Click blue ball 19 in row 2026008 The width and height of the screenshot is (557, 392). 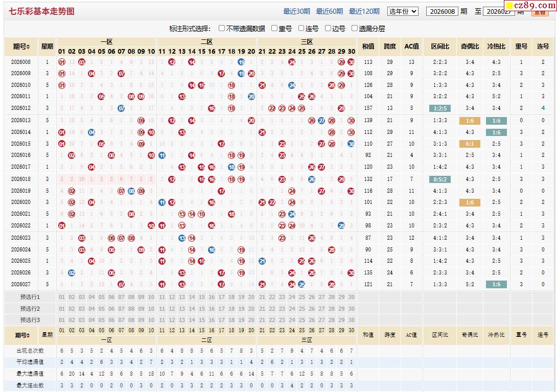coord(241,62)
